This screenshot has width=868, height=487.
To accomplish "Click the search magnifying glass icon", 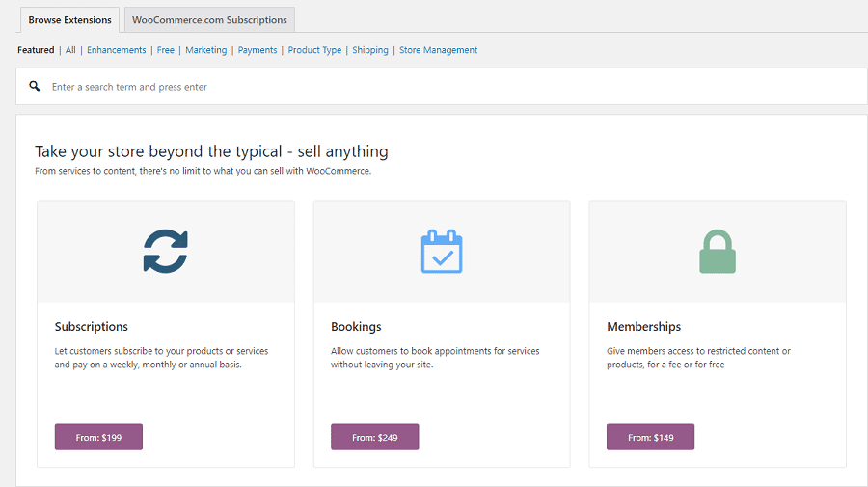I will (x=35, y=86).
